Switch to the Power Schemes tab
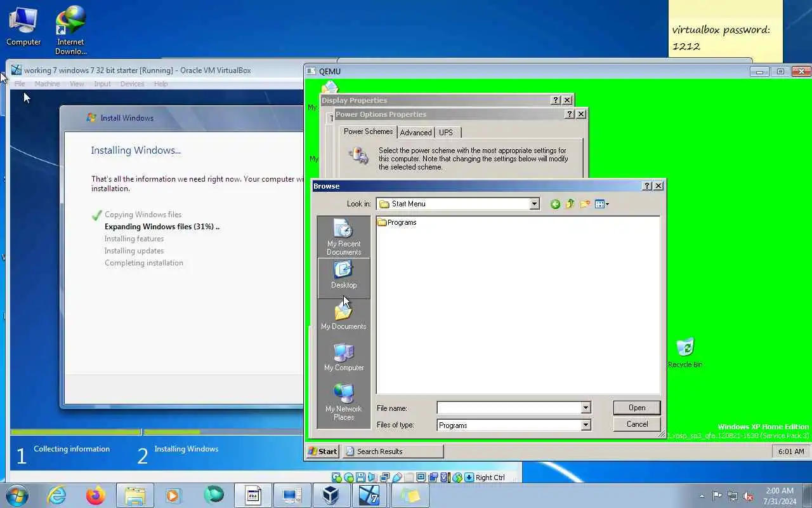The width and height of the screenshot is (812, 508). click(368, 131)
